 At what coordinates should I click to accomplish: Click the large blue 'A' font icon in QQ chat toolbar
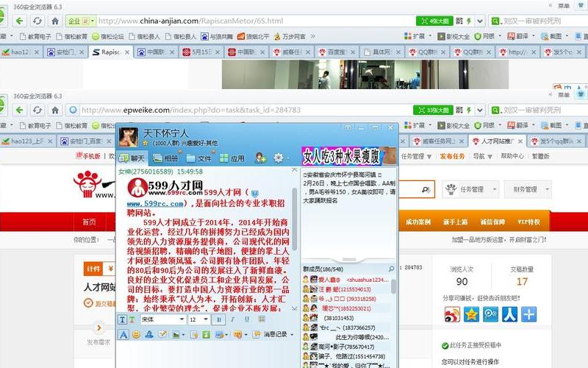point(123,334)
